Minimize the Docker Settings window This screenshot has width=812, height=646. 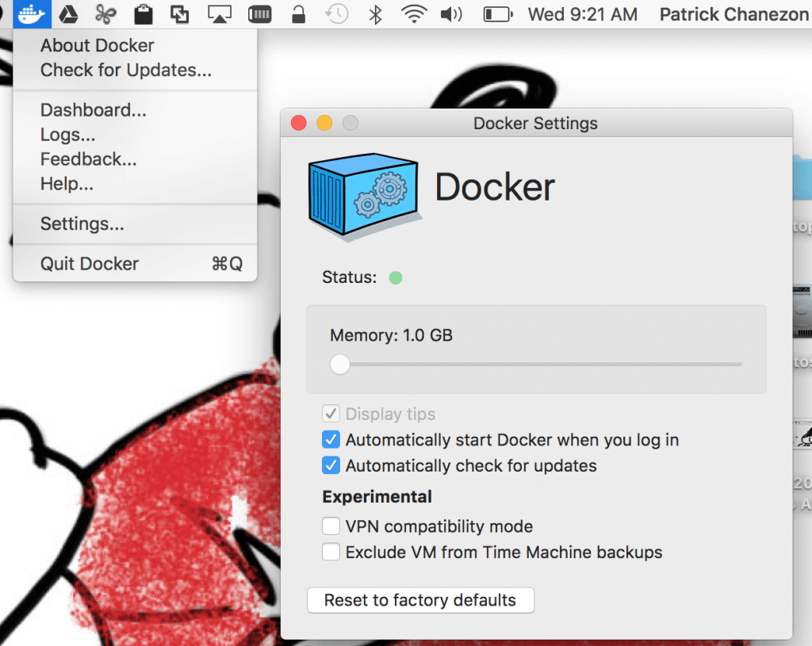pyautogui.click(x=324, y=123)
